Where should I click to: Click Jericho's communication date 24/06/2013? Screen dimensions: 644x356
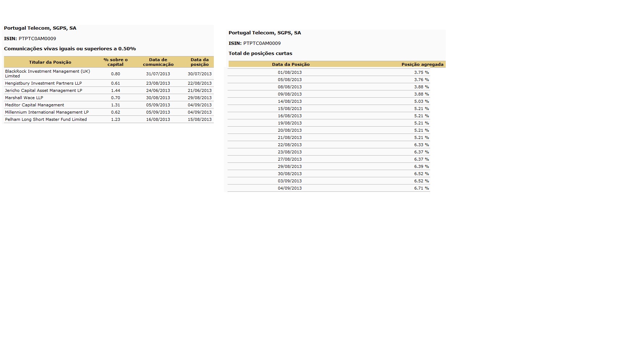click(158, 90)
